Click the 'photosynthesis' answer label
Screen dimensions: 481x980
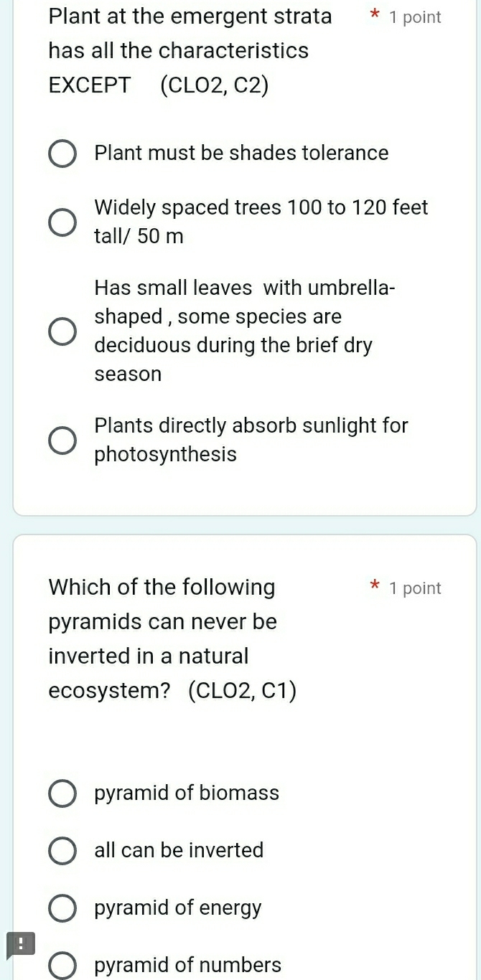tap(165, 455)
